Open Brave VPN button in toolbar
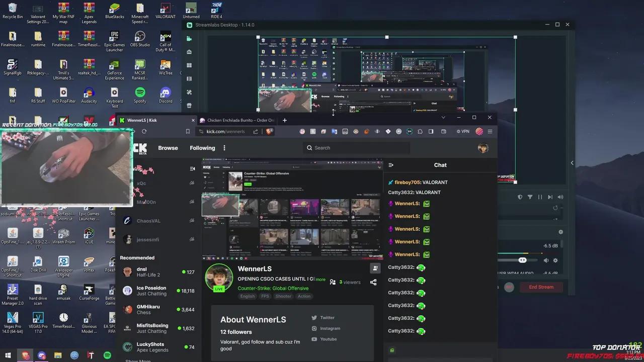The image size is (644, 362). [463, 131]
